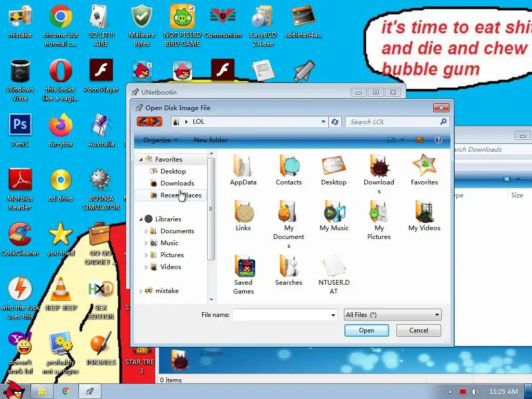
Task: Expand the Music library node
Action: tap(146, 243)
